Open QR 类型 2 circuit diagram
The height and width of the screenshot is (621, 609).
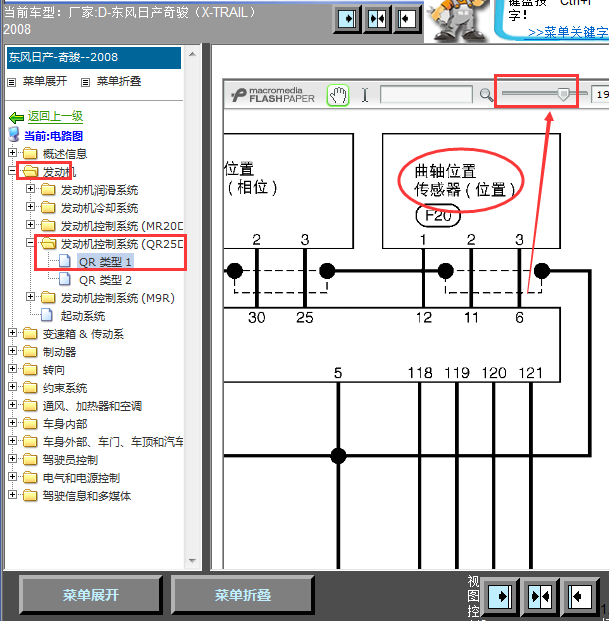tap(105, 280)
